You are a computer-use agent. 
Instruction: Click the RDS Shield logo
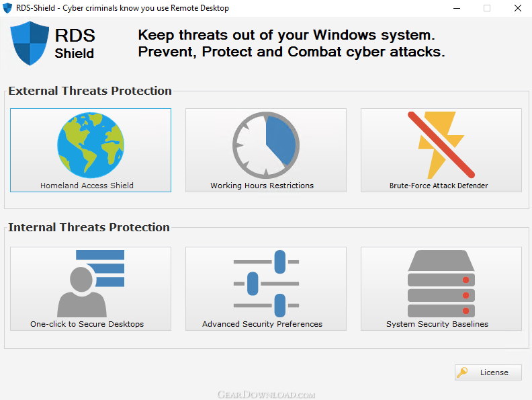pos(52,43)
